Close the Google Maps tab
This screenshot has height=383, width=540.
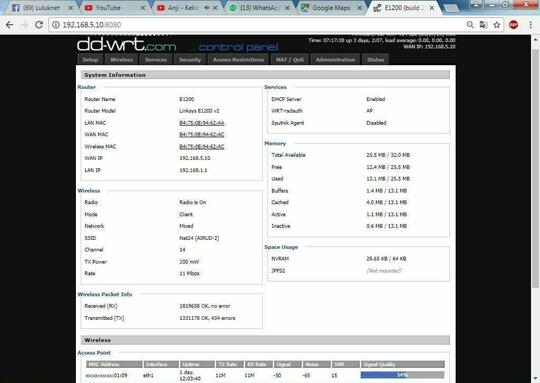pyautogui.click(x=360, y=8)
